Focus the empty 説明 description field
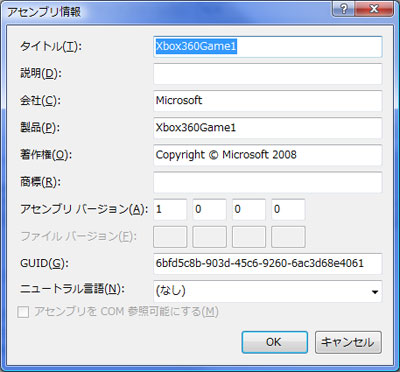Screen dimensions: 400x372 pyautogui.click(x=268, y=74)
